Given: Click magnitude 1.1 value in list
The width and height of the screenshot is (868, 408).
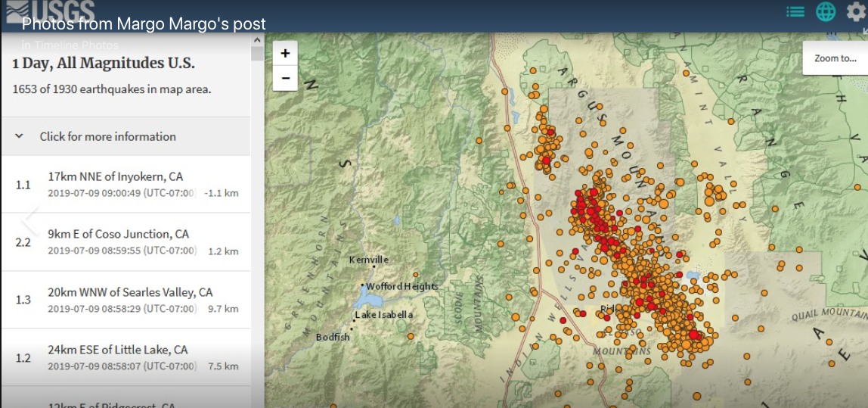Looking at the screenshot, I should tap(23, 185).
